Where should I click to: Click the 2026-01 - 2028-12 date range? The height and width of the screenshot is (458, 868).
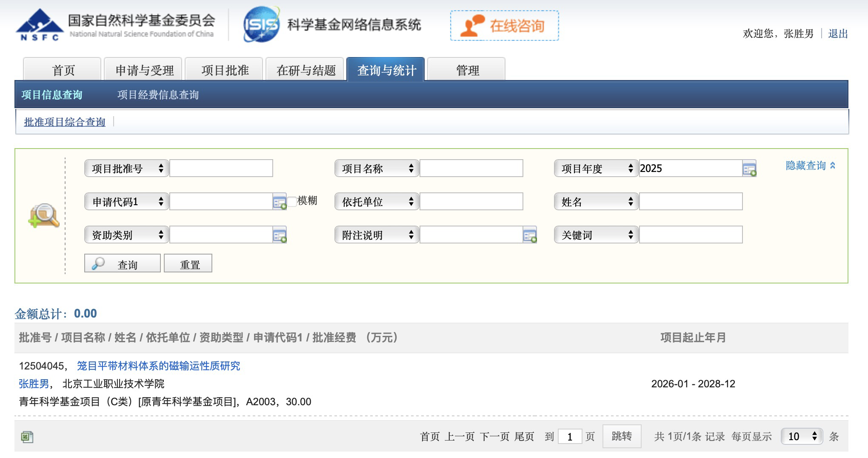[693, 384]
